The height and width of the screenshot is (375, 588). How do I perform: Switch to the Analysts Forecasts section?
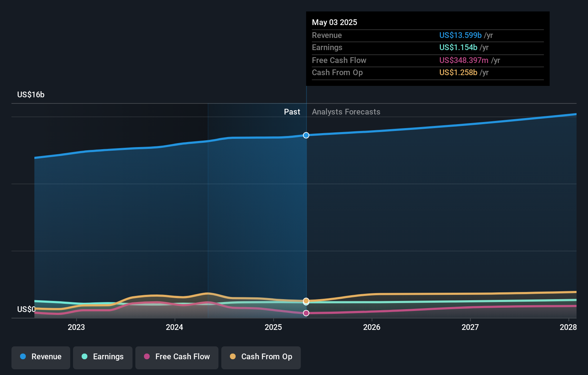346,112
